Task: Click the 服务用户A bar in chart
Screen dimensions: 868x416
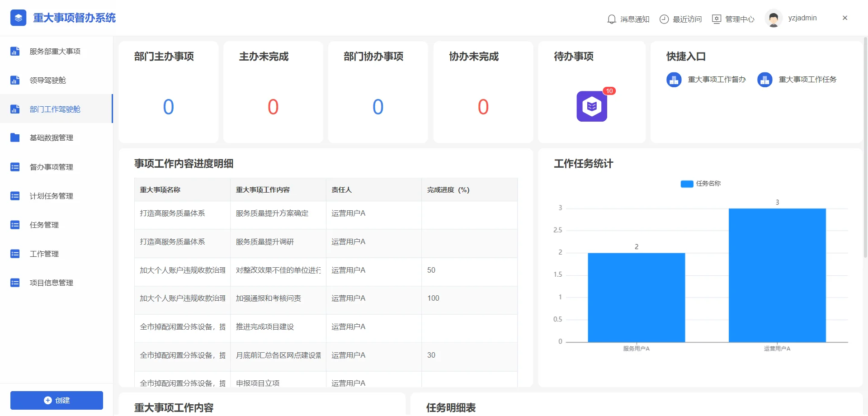Action: tap(637, 297)
